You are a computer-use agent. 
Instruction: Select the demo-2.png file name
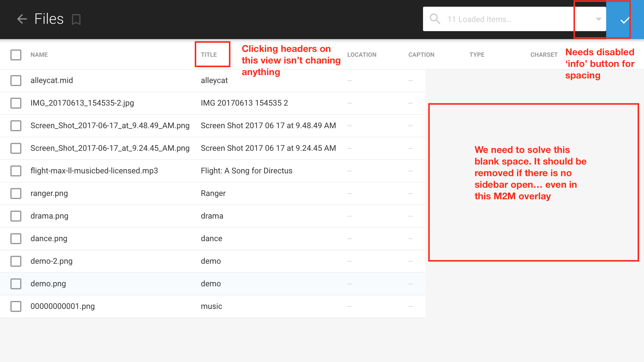pos(51,261)
